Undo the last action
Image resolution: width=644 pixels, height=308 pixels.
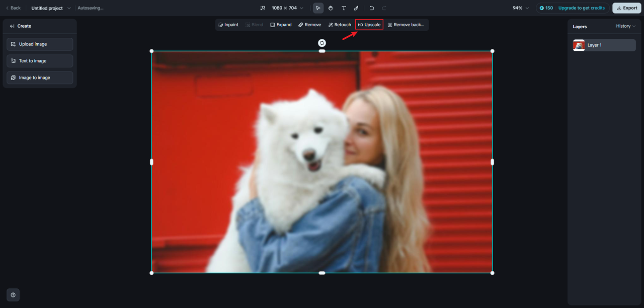coord(372,8)
